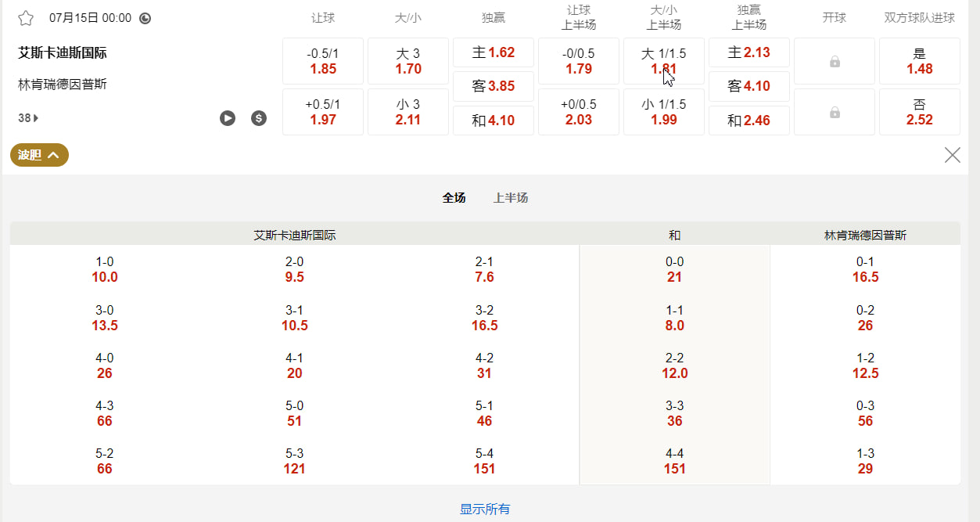
Task: Select draw score 4-4 at 151
Action: (675, 461)
